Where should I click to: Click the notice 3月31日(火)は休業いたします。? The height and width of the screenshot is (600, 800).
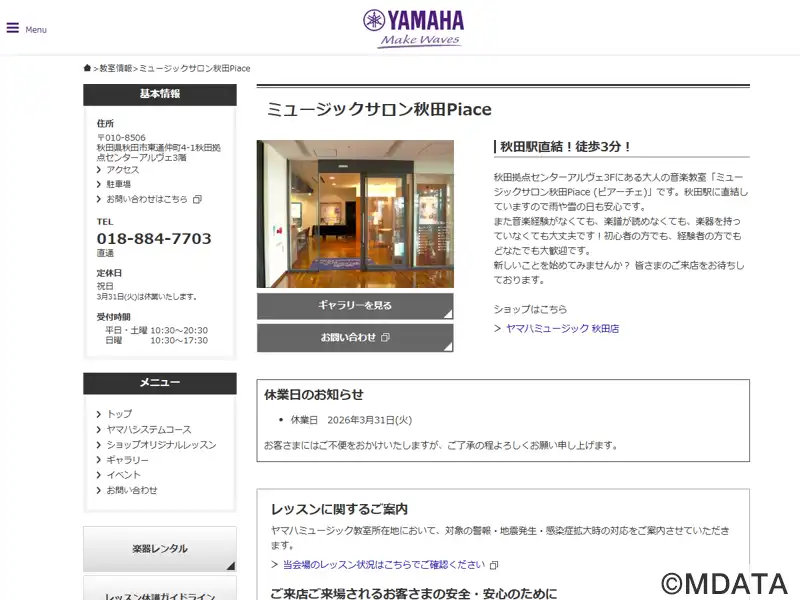147,297
